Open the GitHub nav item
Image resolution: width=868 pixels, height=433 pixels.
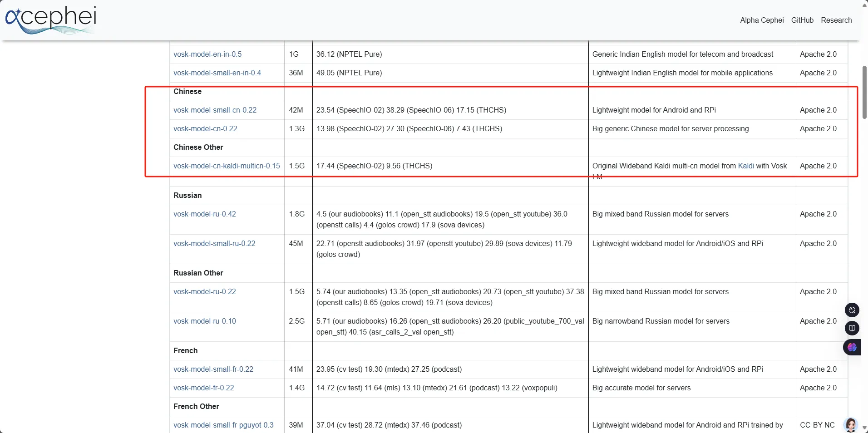point(802,20)
